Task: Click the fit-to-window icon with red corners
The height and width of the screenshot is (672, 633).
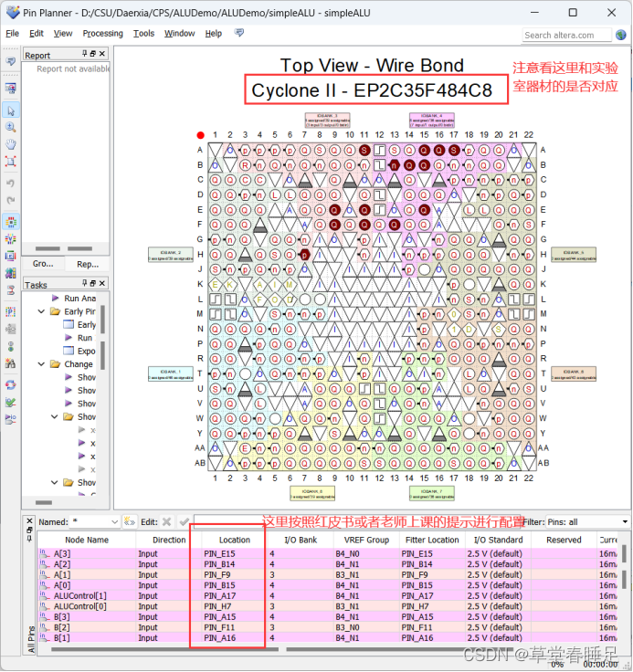Action: [11, 161]
